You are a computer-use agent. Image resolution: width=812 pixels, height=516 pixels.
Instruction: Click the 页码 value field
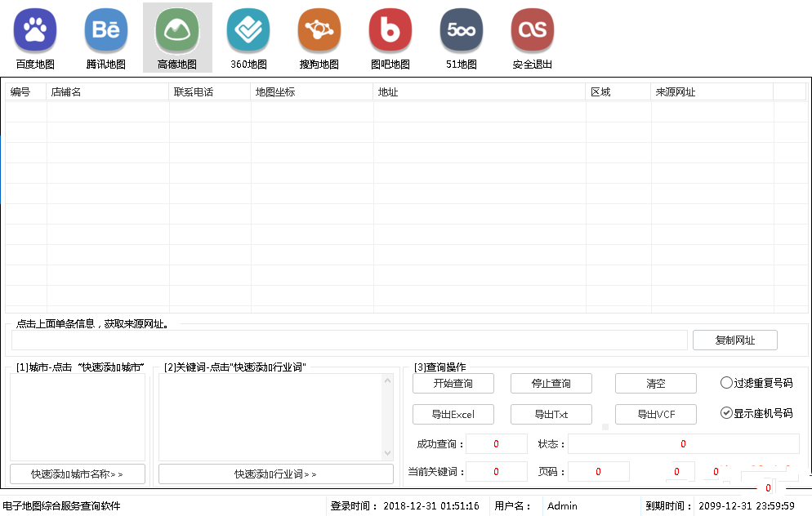(x=598, y=472)
